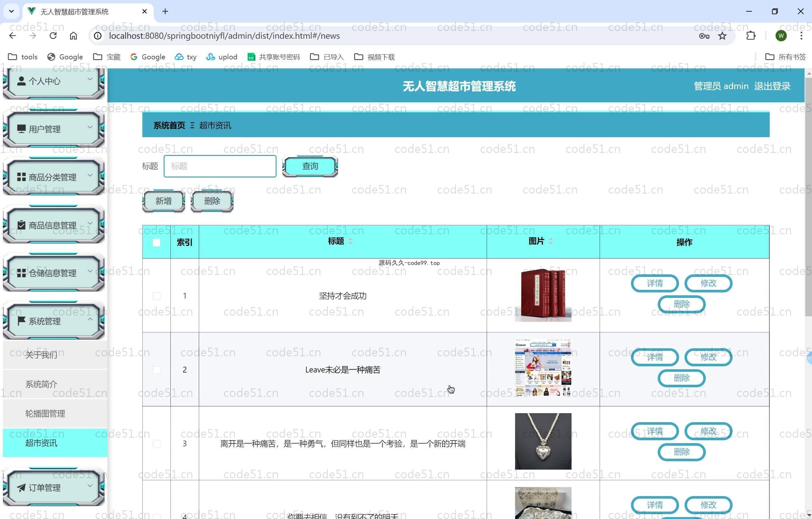Screen dimensions: 812x519
Task: Check the row 2 Leave未必是一种痛苦 checkbox
Action: click(157, 370)
